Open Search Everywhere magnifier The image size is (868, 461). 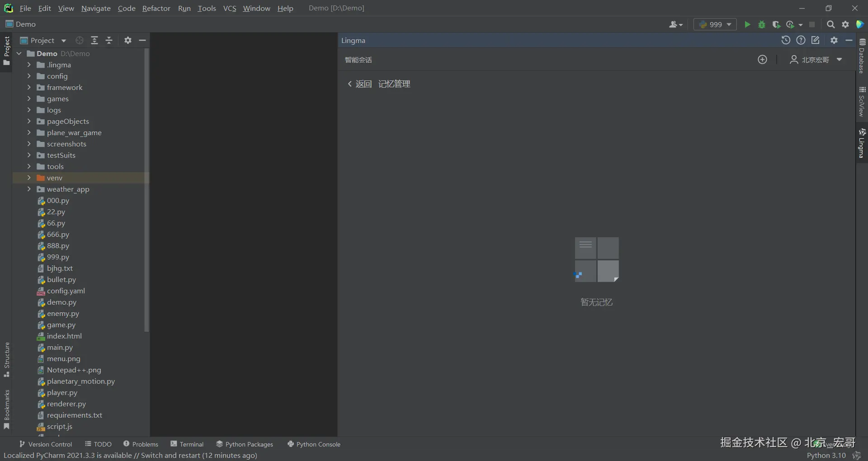830,24
